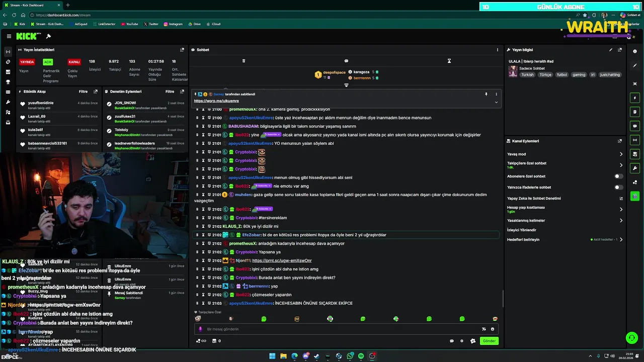This screenshot has width=644, height=362.
Task: Open the trophy achievements sidebar icon
Action: (8, 82)
